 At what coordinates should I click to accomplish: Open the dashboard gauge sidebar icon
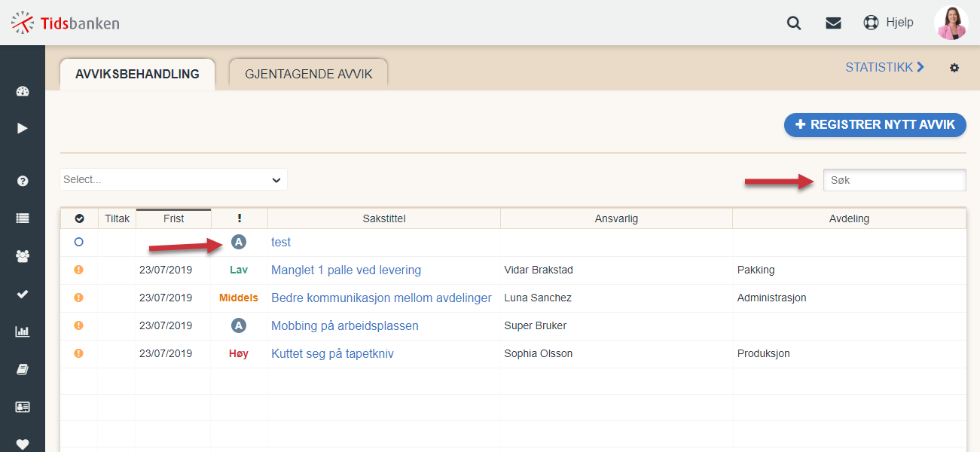point(22,92)
